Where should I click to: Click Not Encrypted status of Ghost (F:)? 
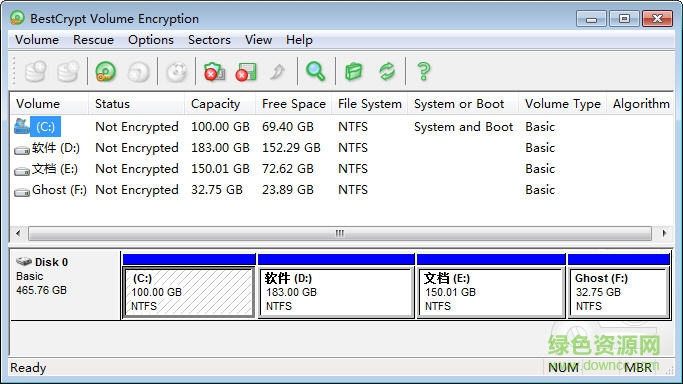point(137,190)
